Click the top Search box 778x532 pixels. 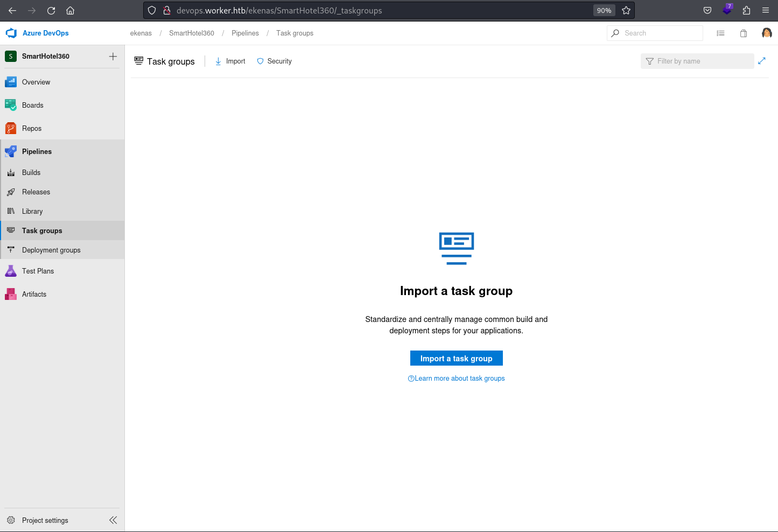pyautogui.click(x=655, y=33)
